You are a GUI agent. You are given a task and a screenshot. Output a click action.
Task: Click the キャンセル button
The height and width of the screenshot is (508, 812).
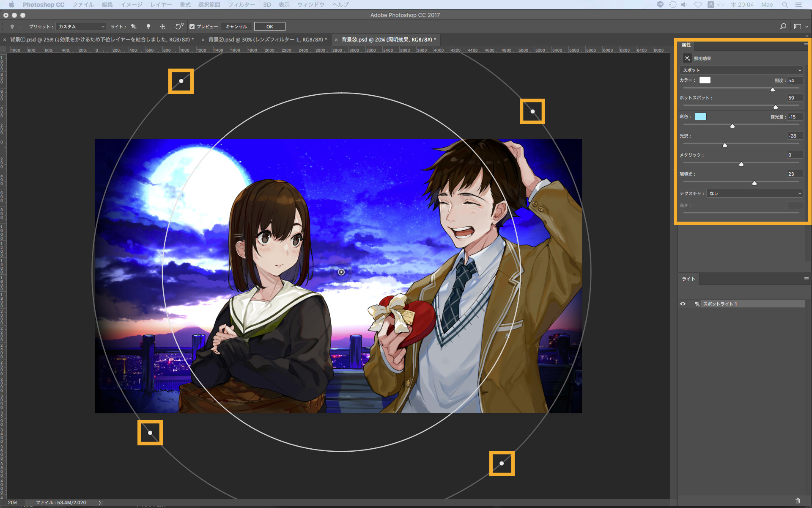coord(236,27)
